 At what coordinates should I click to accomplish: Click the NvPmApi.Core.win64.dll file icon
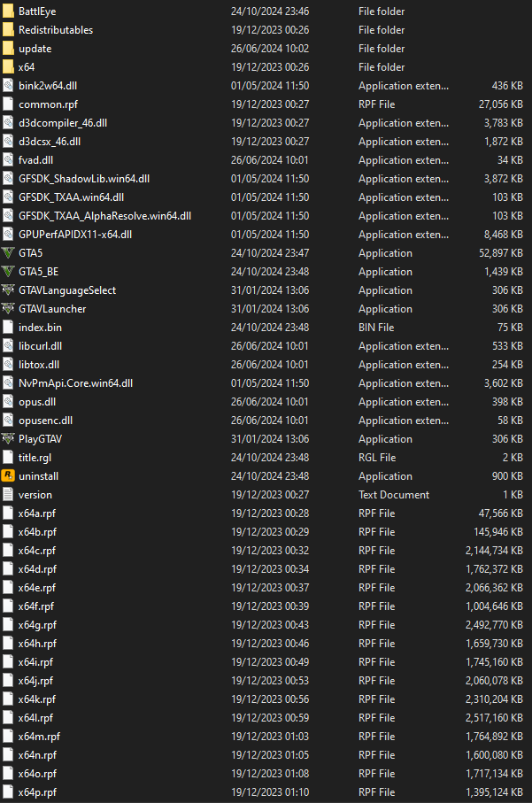(x=8, y=383)
